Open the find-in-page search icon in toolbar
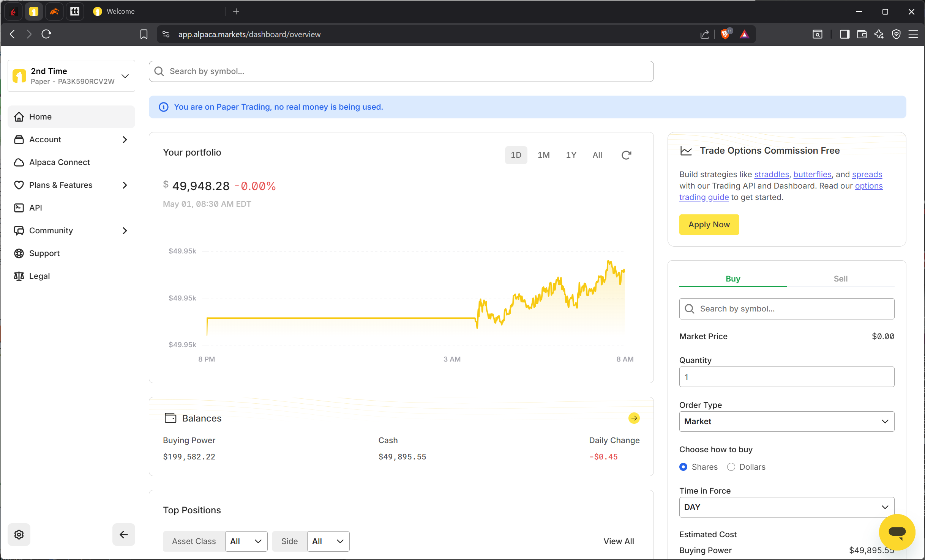The image size is (925, 560). click(818, 35)
